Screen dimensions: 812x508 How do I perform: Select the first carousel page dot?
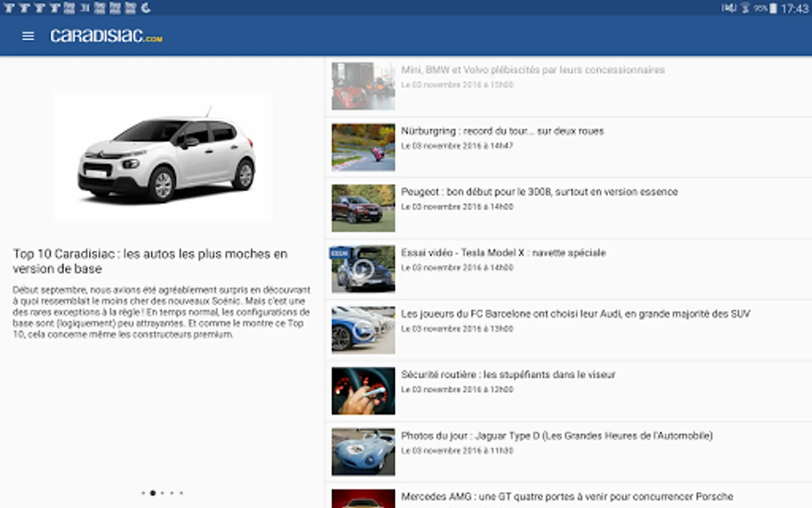(x=143, y=493)
